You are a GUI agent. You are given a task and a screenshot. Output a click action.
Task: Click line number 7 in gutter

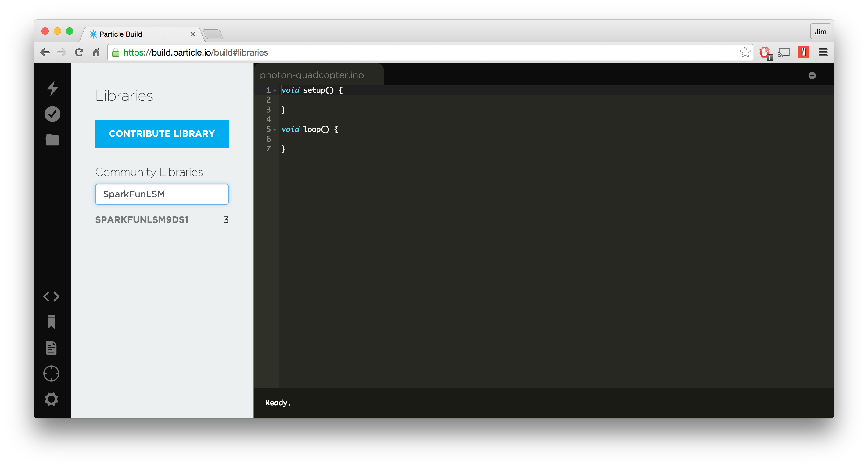tap(269, 149)
